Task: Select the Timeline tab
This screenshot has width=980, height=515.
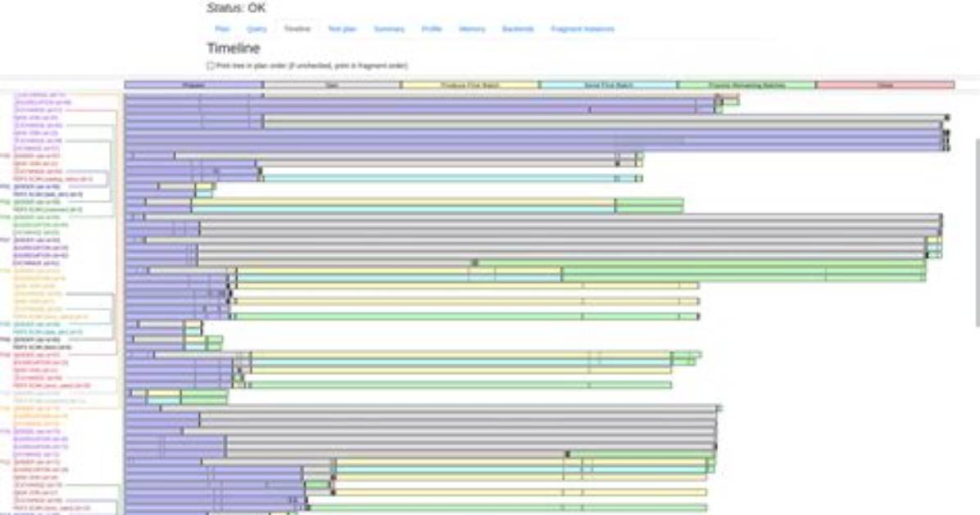Action: click(x=297, y=29)
